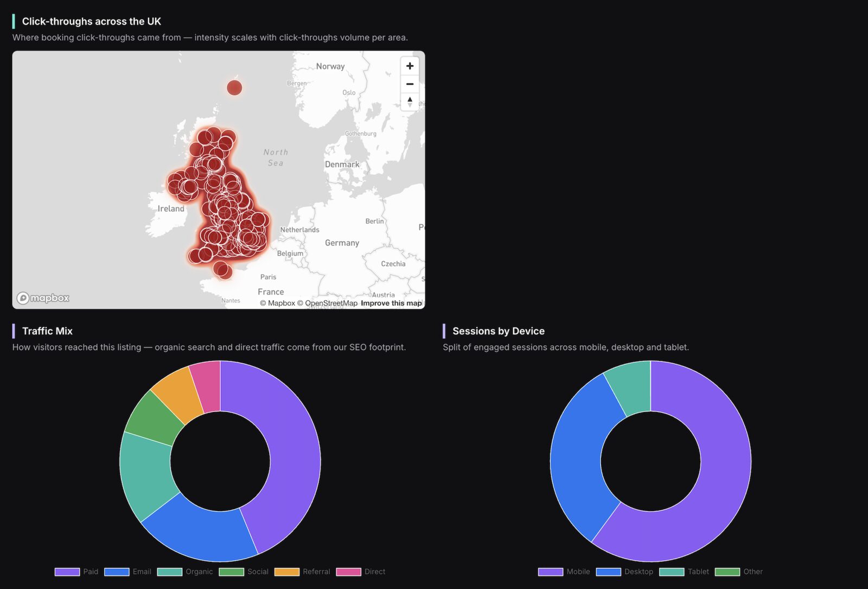
Task: Toggle Mobile in device legend
Action: pyautogui.click(x=564, y=572)
